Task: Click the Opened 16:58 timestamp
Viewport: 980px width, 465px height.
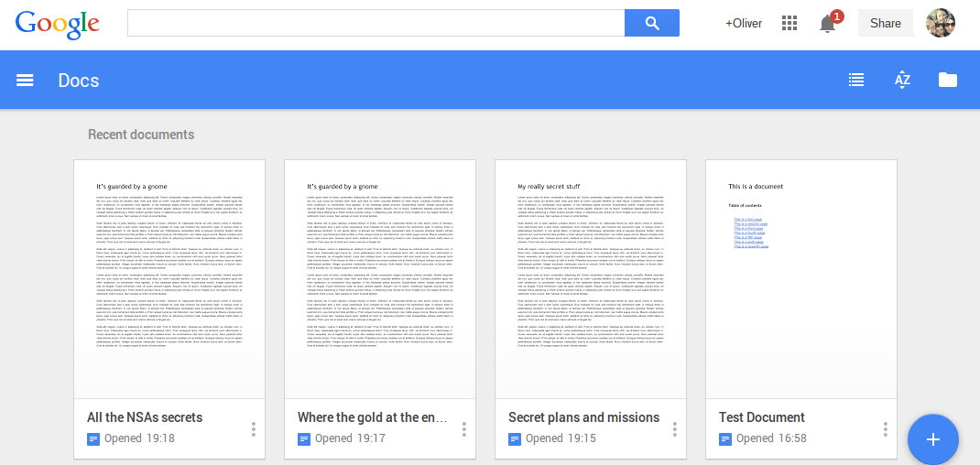Action: pyautogui.click(x=771, y=438)
